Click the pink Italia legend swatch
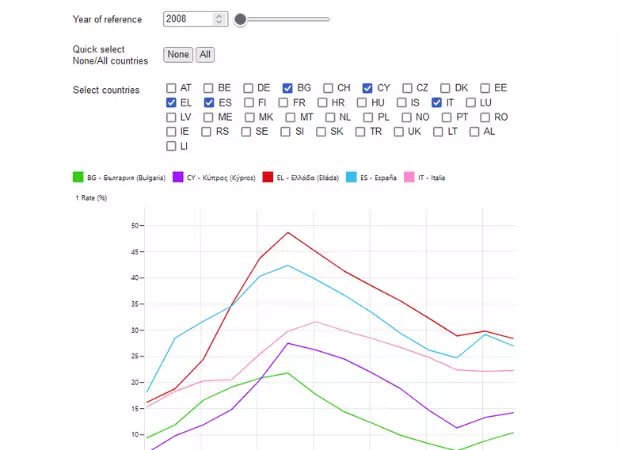 coord(410,177)
